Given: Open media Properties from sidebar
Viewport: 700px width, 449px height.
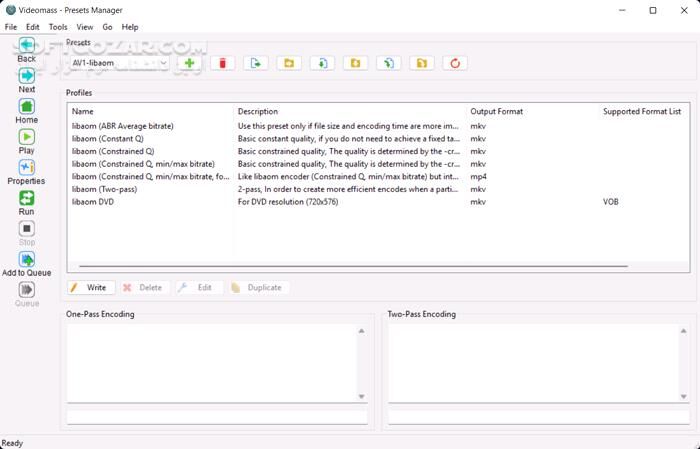Looking at the screenshot, I should tap(27, 168).
